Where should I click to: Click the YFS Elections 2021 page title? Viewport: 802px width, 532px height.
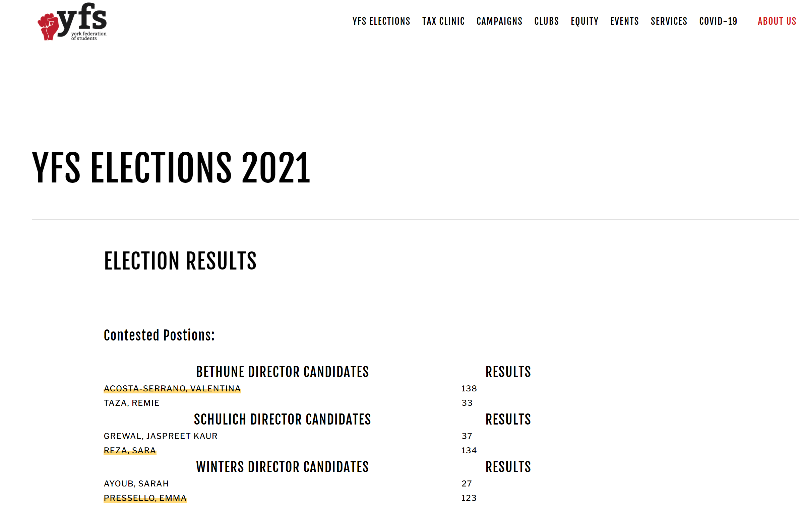coord(171,168)
